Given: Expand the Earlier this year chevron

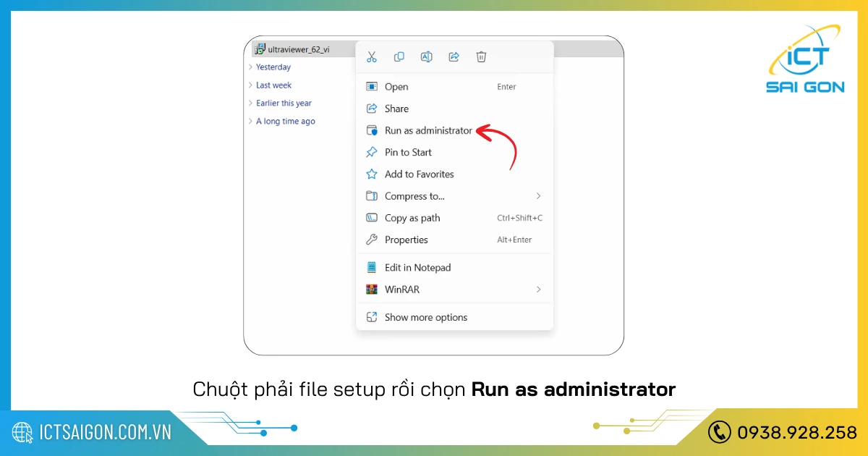Looking at the screenshot, I should [x=250, y=103].
